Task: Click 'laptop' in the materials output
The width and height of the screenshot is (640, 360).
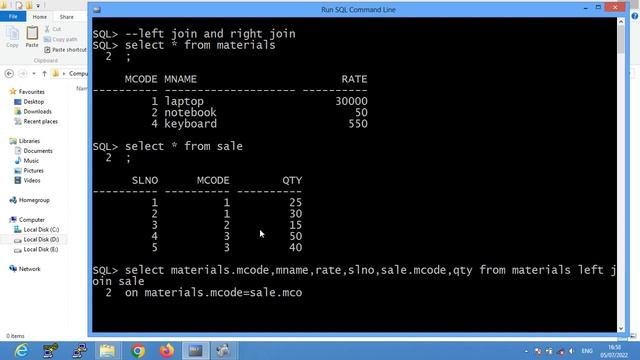Action: click(x=184, y=101)
